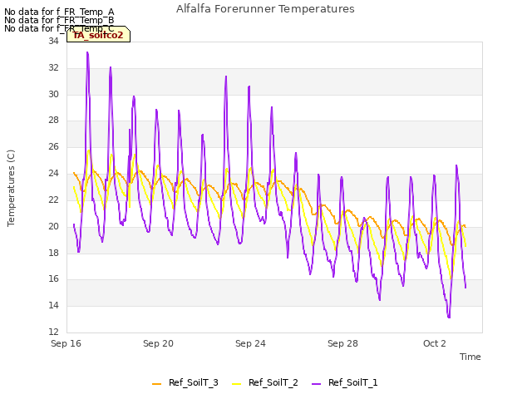Image resolution: width=532 pixels, height=399 pixels.
Task: Click the purple Ref_SoilT_1 legend swatch
Action: point(316,384)
